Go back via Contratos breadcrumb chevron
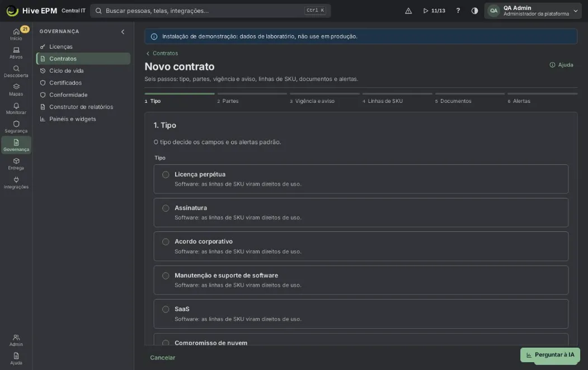 (x=148, y=54)
